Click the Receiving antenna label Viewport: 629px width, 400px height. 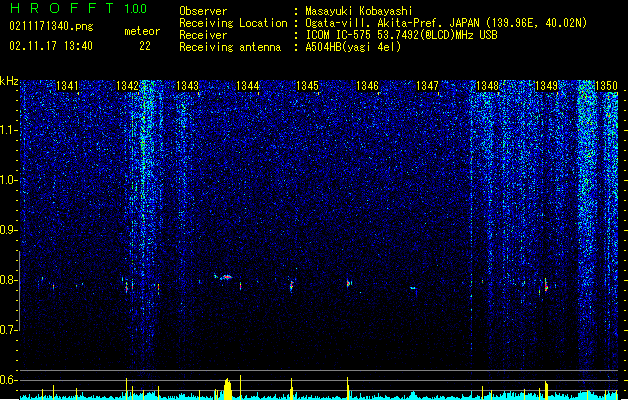click(x=230, y=47)
